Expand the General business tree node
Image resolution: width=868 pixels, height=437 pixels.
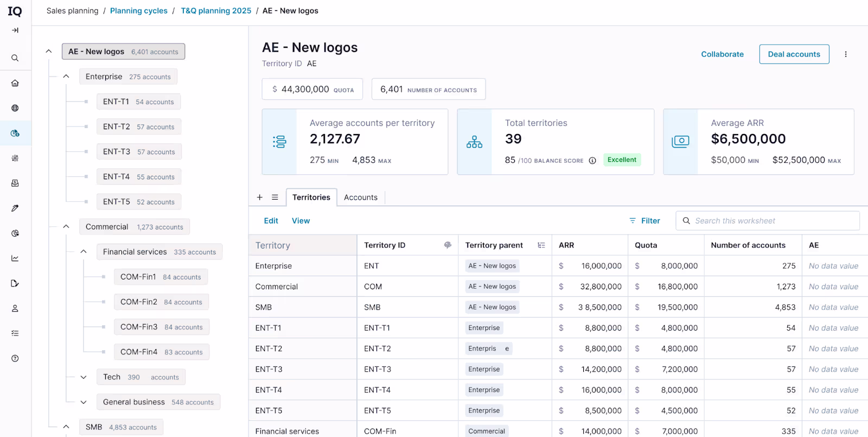[x=84, y=402]
